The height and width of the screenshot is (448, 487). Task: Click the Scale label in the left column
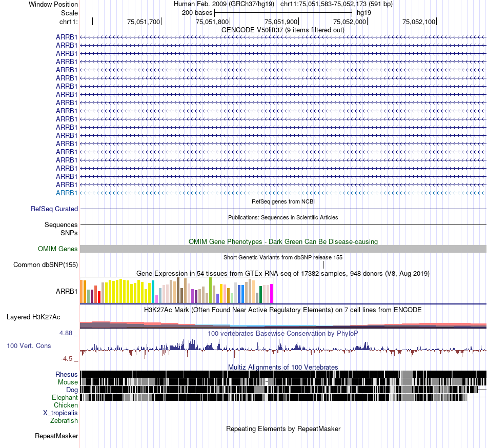[x=69, y=13]
